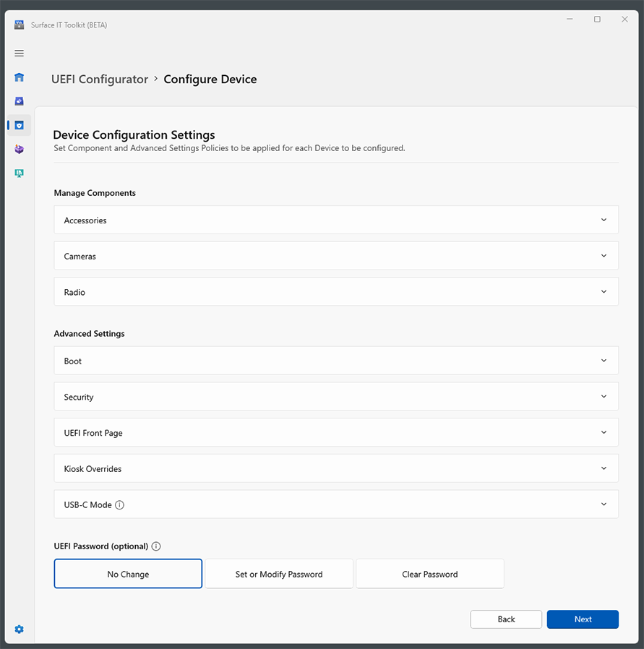Open Settings via the gear icon
This screenshot has height=649, width=644.
coord(19,629)
